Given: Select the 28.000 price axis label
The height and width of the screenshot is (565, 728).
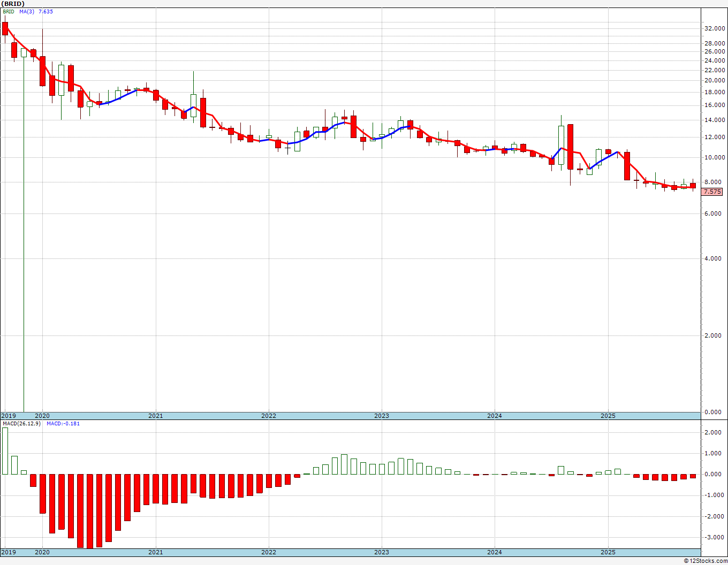Looking at the screenshot, I should pos(715,43).
